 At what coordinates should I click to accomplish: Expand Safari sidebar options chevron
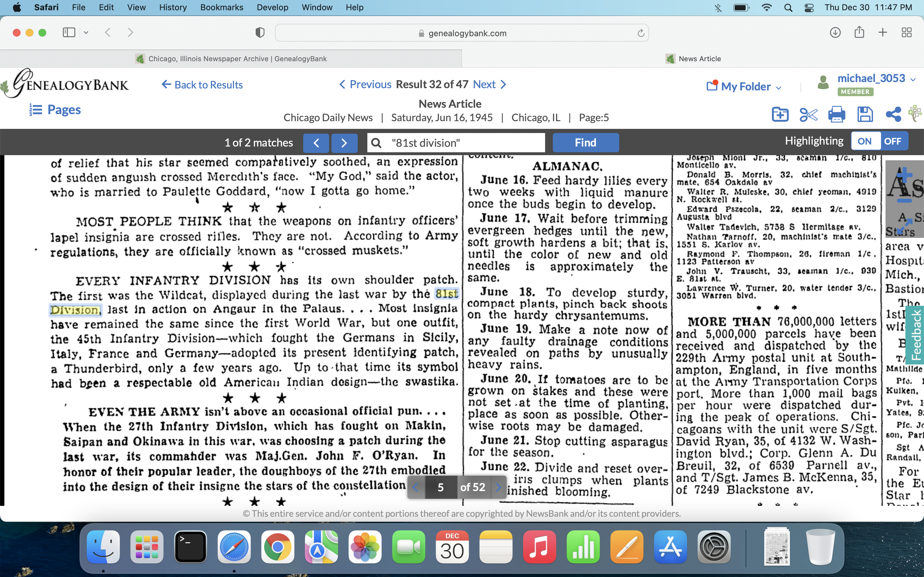coord(86,33)
